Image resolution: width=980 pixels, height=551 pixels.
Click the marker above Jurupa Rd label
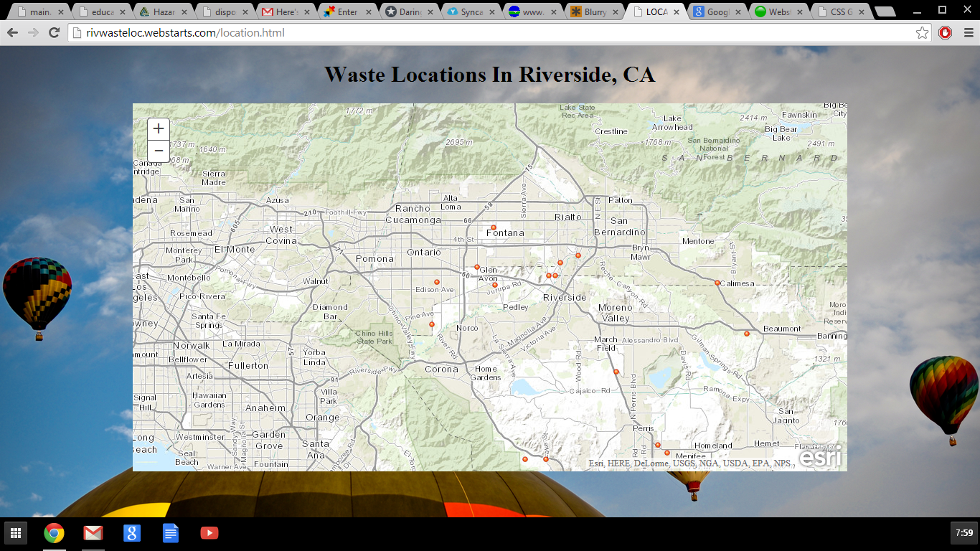pos(495,285)
